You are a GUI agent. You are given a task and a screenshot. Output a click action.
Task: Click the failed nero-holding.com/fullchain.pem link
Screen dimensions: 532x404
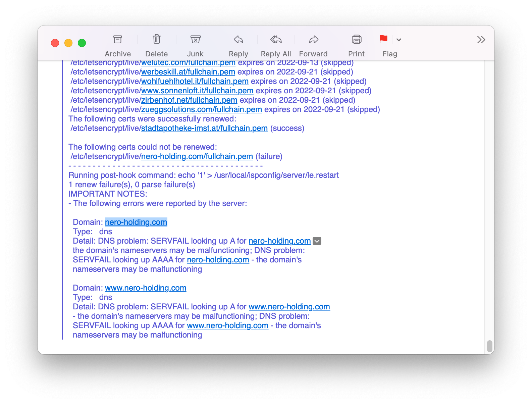coord(197,156)
